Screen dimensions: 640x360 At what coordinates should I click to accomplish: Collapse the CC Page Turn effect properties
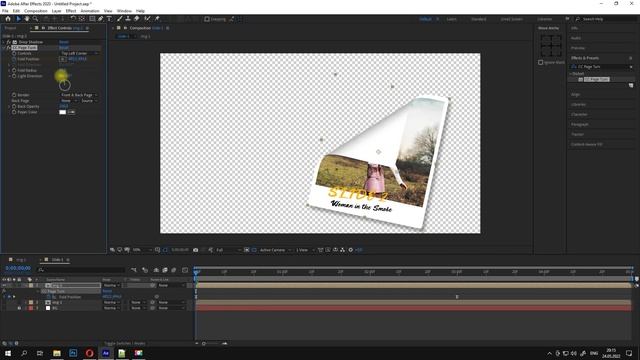click(4, 48)
